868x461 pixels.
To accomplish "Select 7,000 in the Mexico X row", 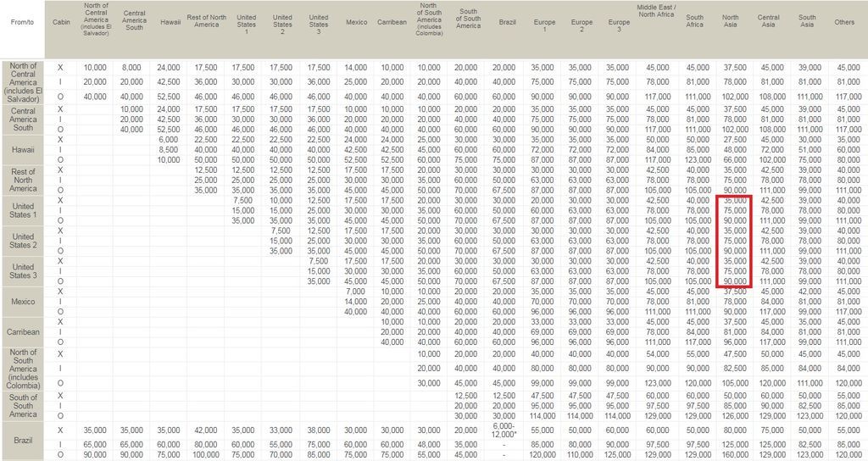I will (x=355, y=292).
